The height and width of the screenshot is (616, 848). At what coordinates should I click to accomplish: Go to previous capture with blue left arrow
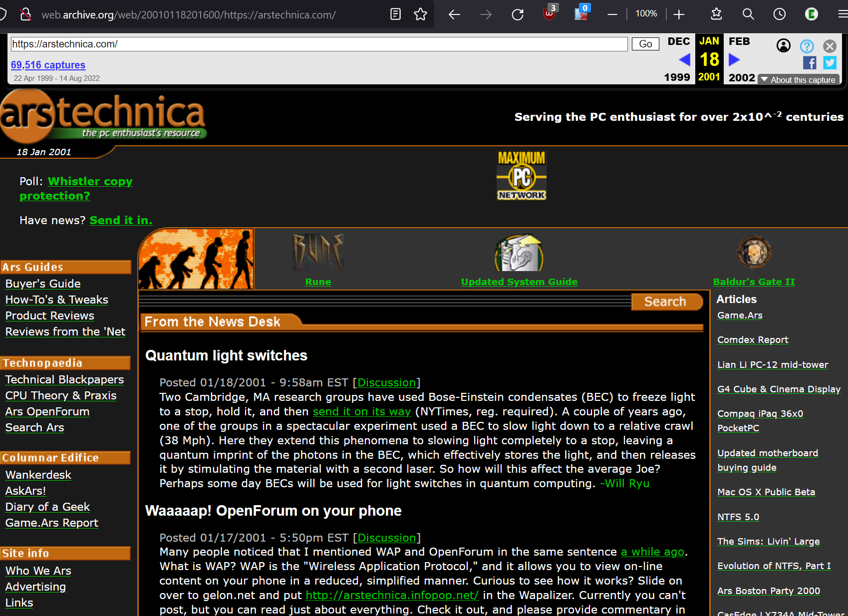pyautogui.click(x=685, y=60)
